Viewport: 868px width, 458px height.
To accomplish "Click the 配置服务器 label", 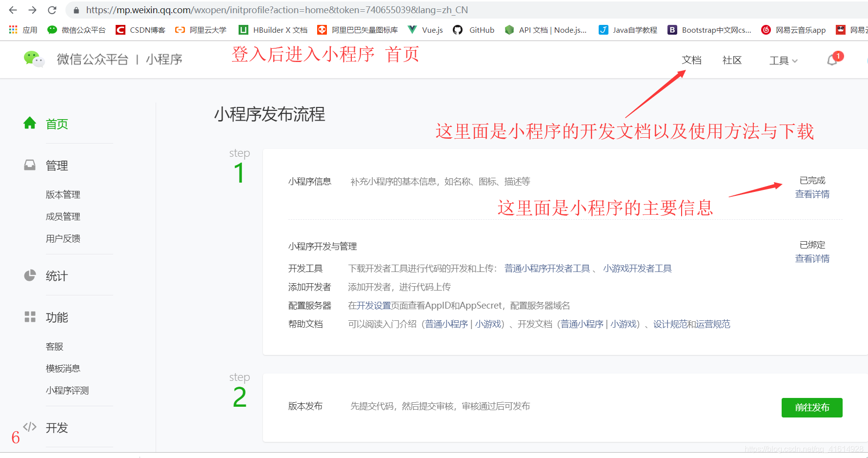I will tap(310, 306).
